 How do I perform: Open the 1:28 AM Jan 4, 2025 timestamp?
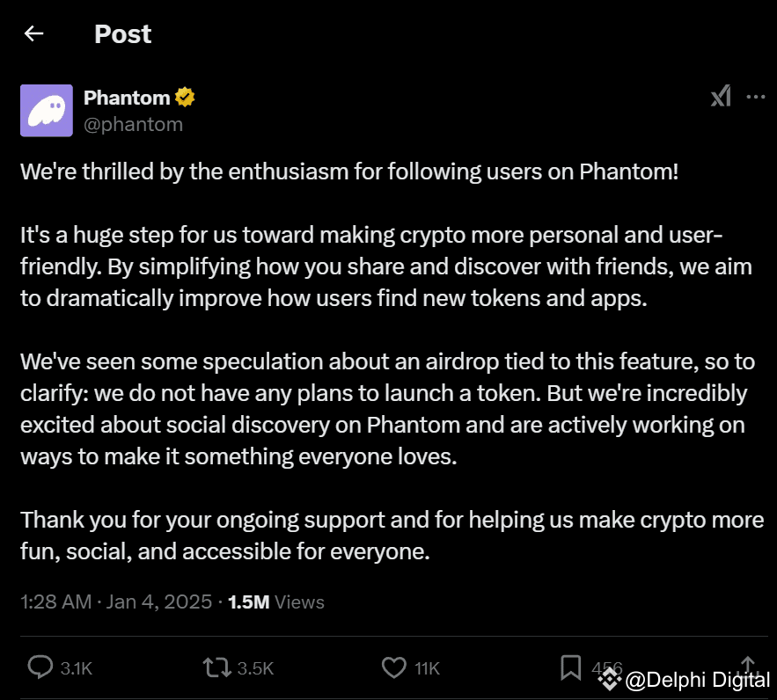tap(115, 602)
